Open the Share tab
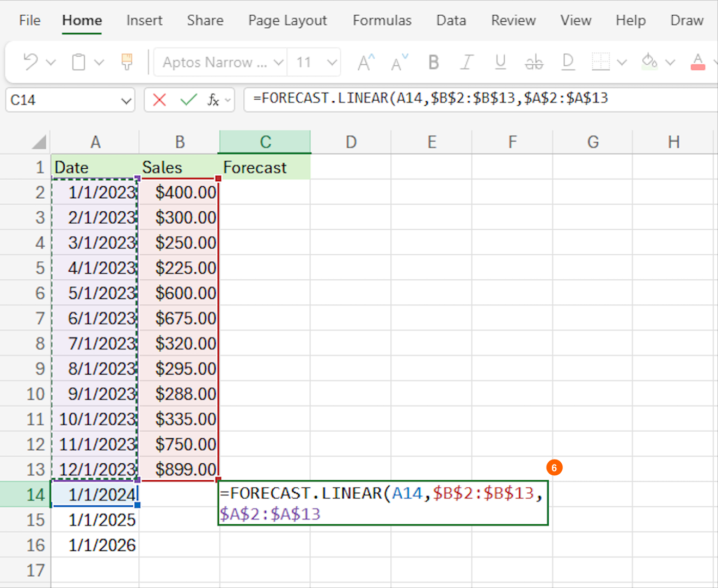Image resolution: width=718 pixels, height=588 pixels. click(205, 20)
